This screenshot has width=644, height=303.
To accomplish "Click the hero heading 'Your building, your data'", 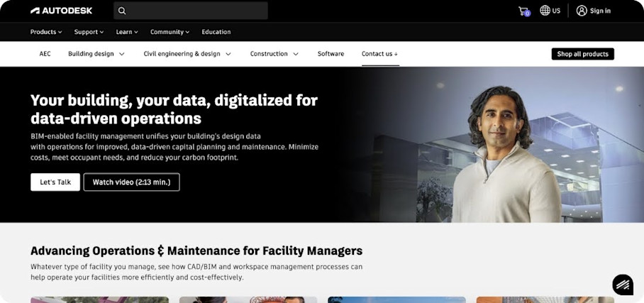I will 174,109.
